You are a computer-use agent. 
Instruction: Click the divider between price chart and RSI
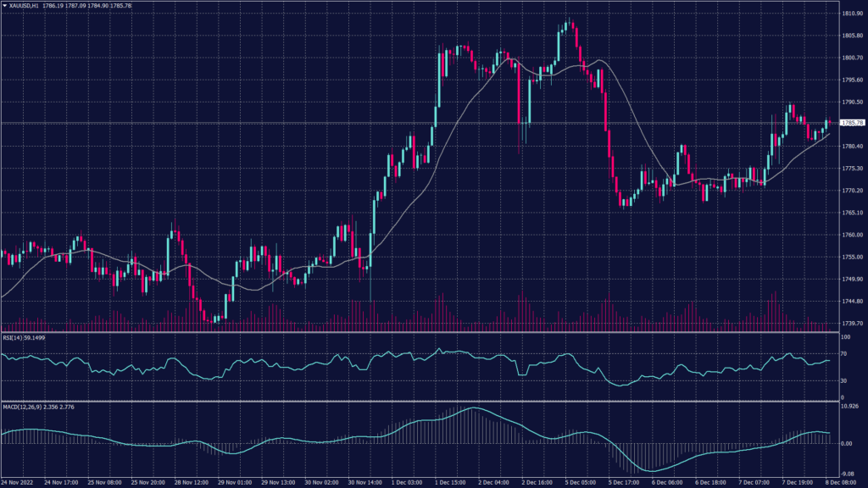(424, 332)
